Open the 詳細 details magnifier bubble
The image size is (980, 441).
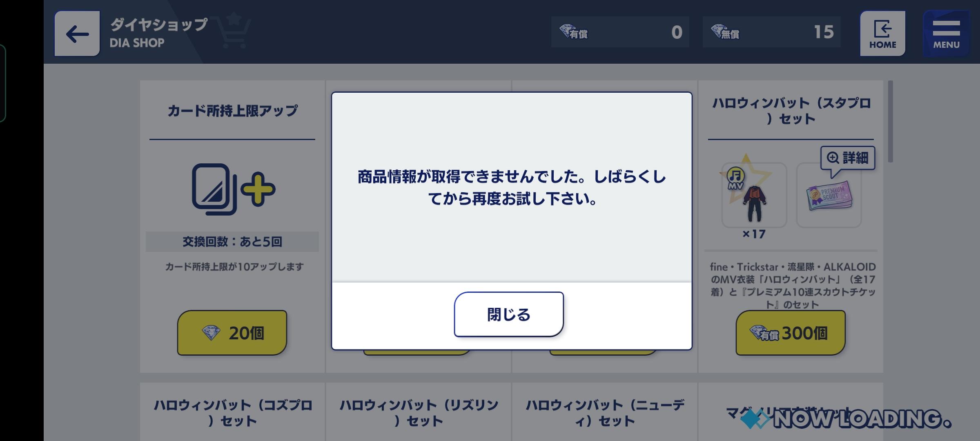click(x=848, y=158)
